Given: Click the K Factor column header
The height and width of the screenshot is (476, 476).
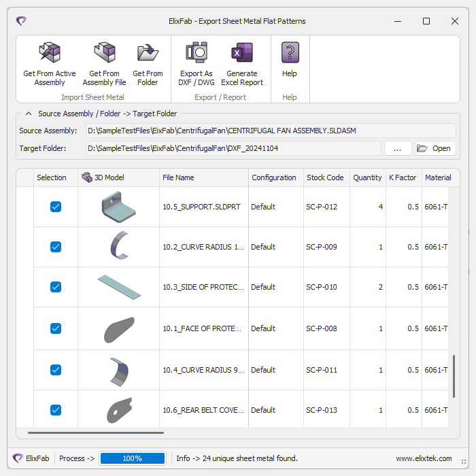Looking at the screenshot, I should tap(404, 177).
